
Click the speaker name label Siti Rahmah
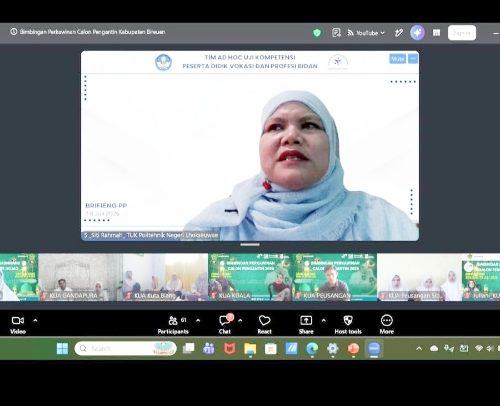click(x=151, y=235)
